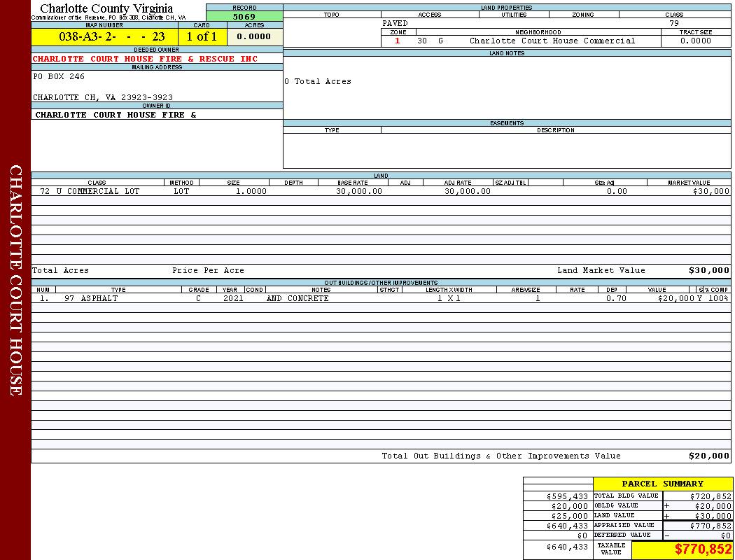Select the Owner ID value field
Viewport: 735px width, 560px height.
tap(115, 115)
